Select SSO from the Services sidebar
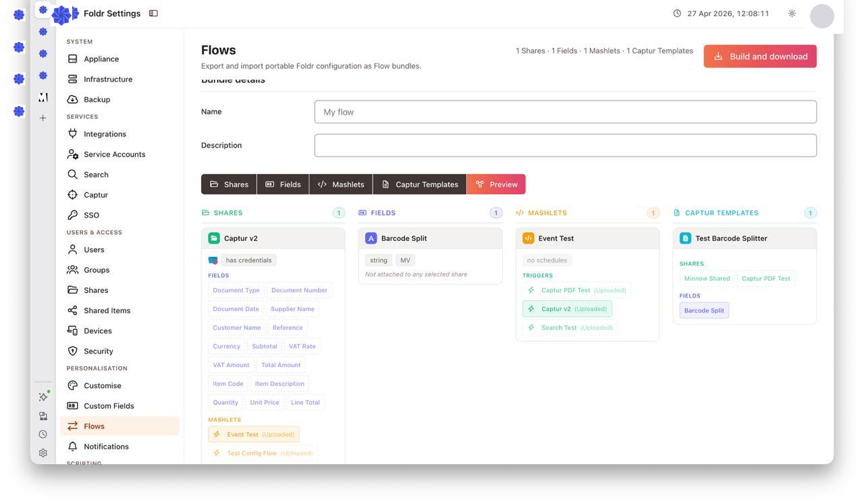The height and width of the screenshot is (504, 864). pyautogui.click(x=90, y=215)
